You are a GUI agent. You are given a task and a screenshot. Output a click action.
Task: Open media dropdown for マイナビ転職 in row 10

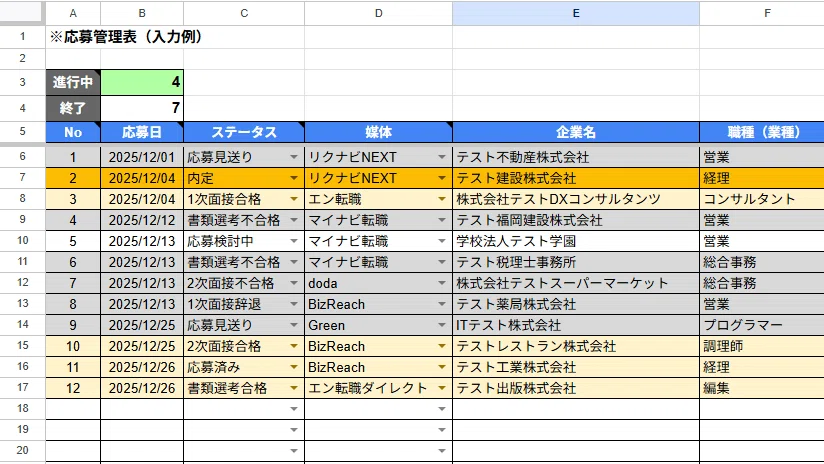441,241
